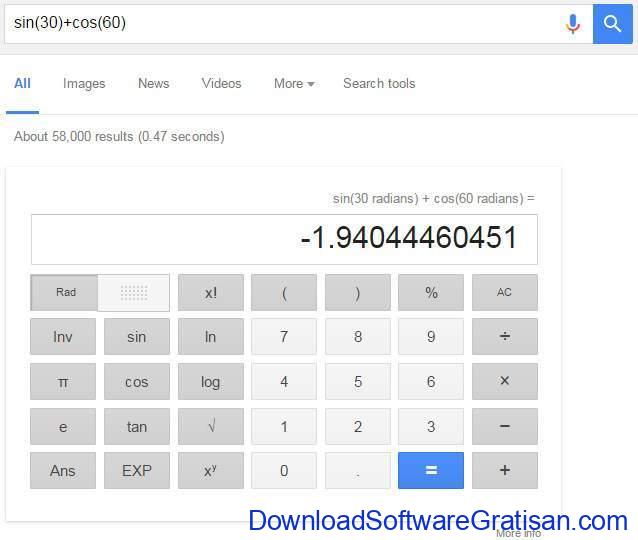Insert an opening parenthesis
The height and width of the screenshot is (540, 638).
[284, 292]
